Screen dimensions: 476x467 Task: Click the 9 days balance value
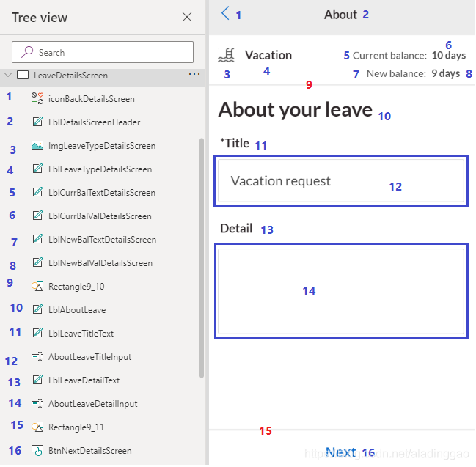pyautogui.click(x=446, y=73)
